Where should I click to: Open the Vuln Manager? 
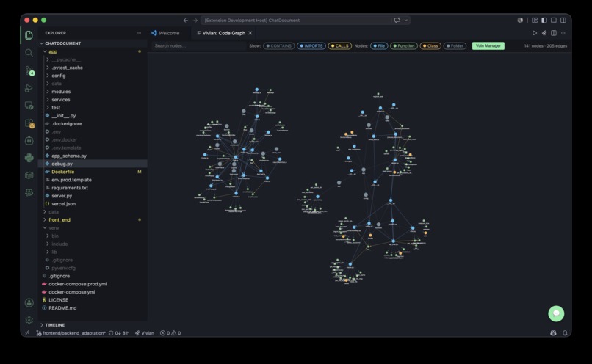tap(488, 46)
